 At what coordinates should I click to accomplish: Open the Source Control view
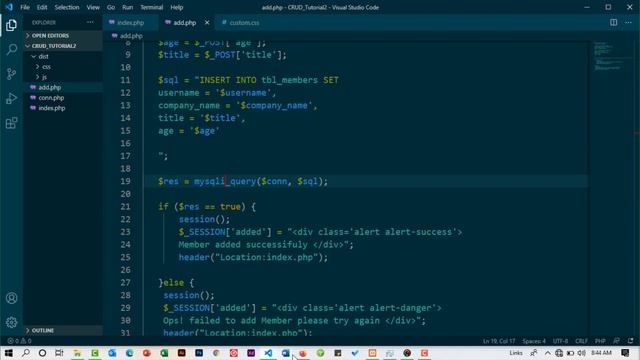[x=11, y=74]
